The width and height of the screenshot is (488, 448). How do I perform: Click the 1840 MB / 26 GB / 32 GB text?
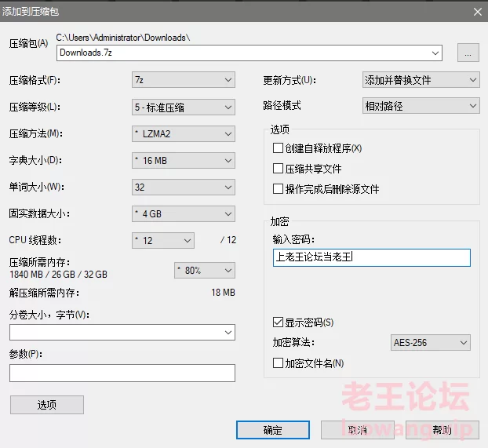59,275
